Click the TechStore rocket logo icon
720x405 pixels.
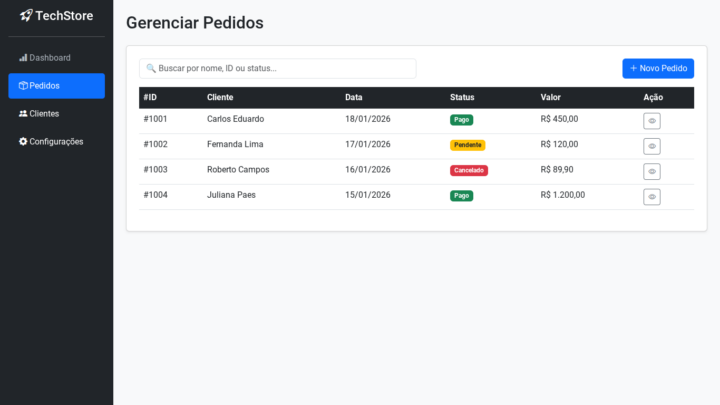26,16
